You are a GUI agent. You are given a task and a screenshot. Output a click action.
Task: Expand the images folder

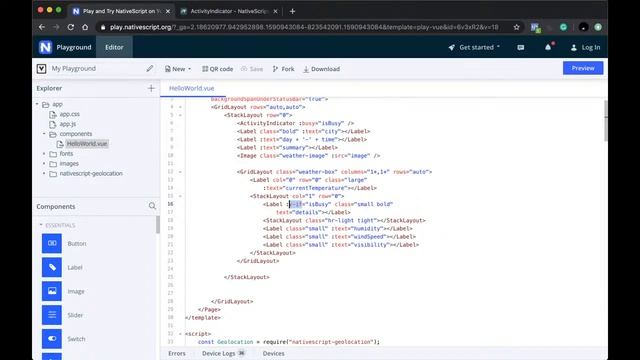coord(44,164)
